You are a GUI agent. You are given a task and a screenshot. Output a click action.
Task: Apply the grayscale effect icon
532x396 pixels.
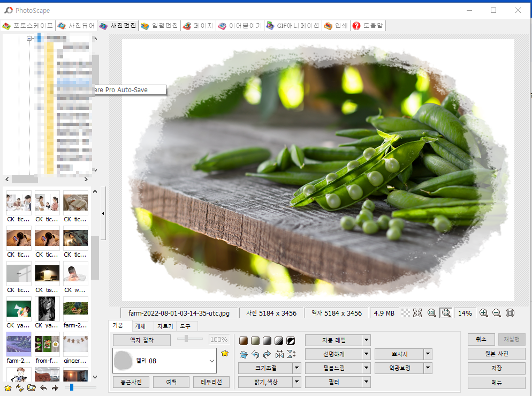coord(267,341)
